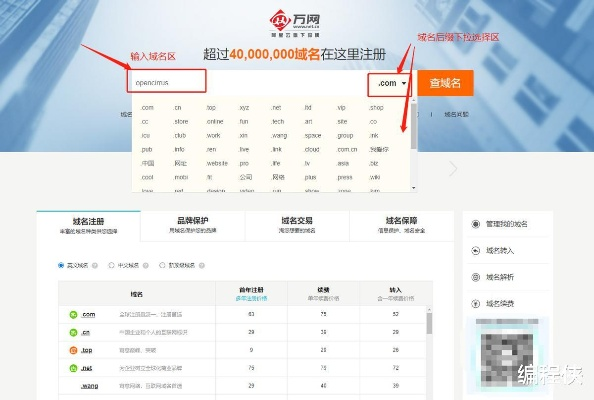
Task: Click the 9 first-year price for .top
Action: click(x=251, y=350)
